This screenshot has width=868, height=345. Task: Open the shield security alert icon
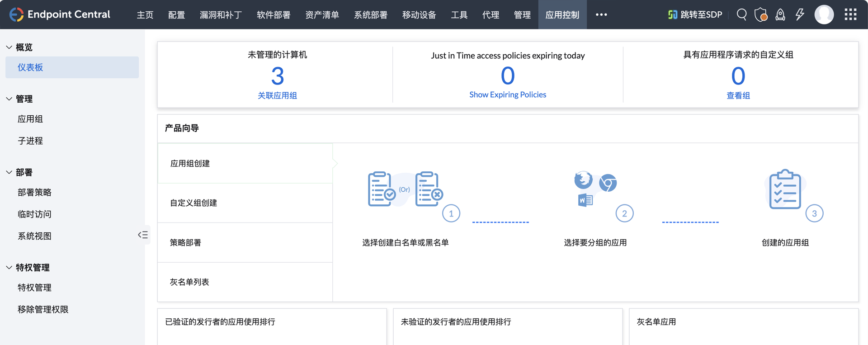[761, 14]
